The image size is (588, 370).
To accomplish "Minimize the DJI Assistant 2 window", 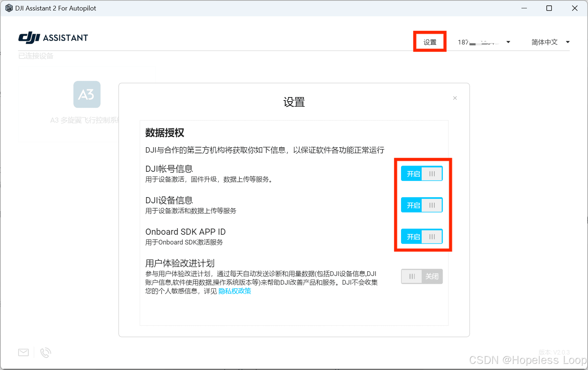I will pyautogui.click(x=524, y=8).
